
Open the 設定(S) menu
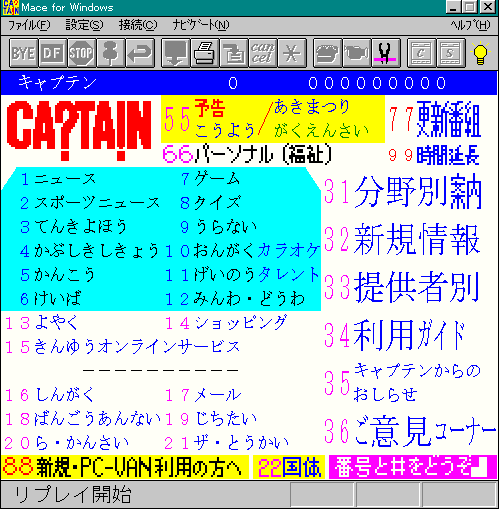pyautogui.click(x=84, y=25)
